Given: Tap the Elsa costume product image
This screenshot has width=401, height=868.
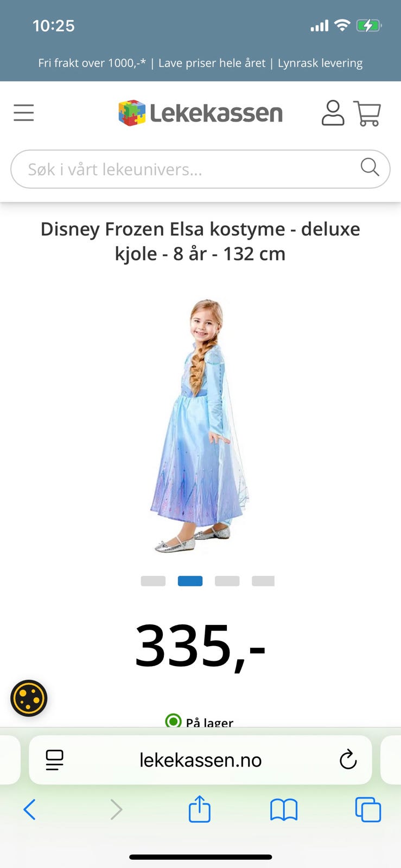Looking at the screenshot, I should pos(200,426).
